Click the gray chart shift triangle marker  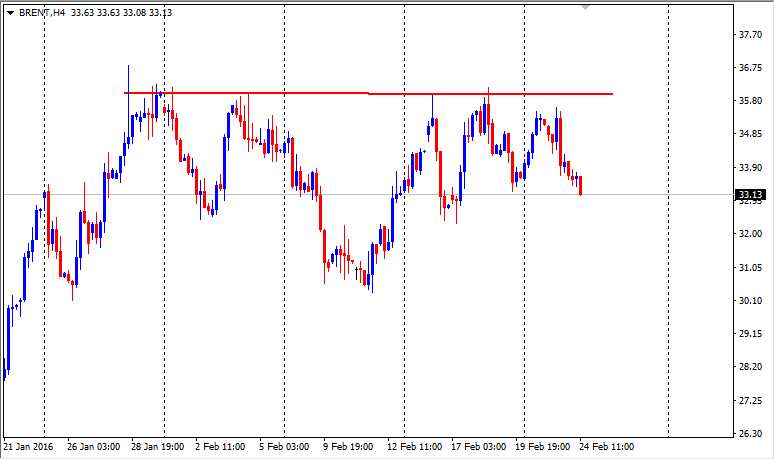point(585,7)
